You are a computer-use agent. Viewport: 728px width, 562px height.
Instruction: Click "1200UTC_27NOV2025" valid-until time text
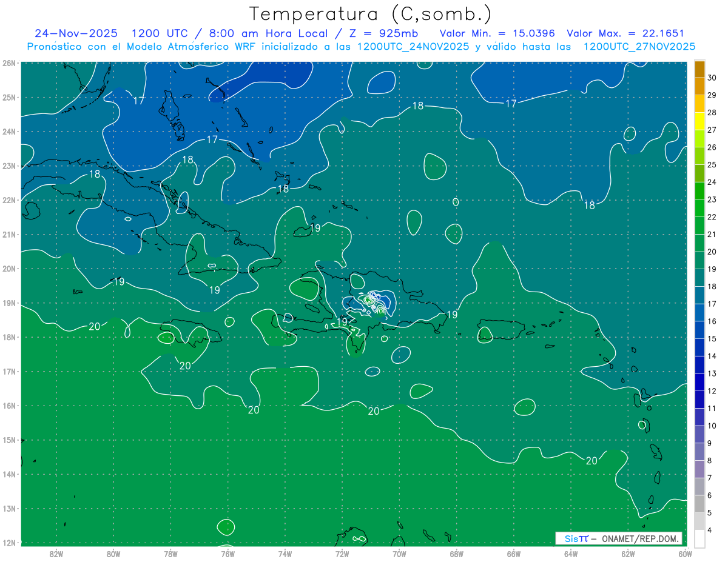(639, 47)
